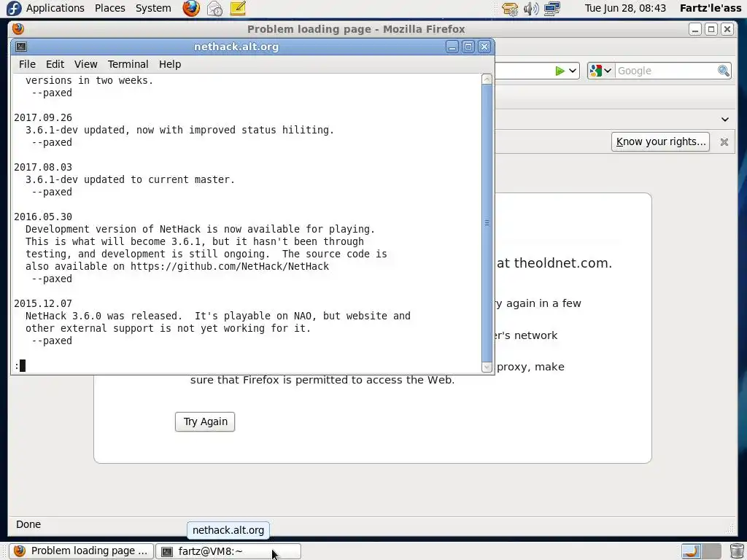Click the terminal scrollbar up arrow
The height and width of the screenshot is (560, 747).
point(487,79)
